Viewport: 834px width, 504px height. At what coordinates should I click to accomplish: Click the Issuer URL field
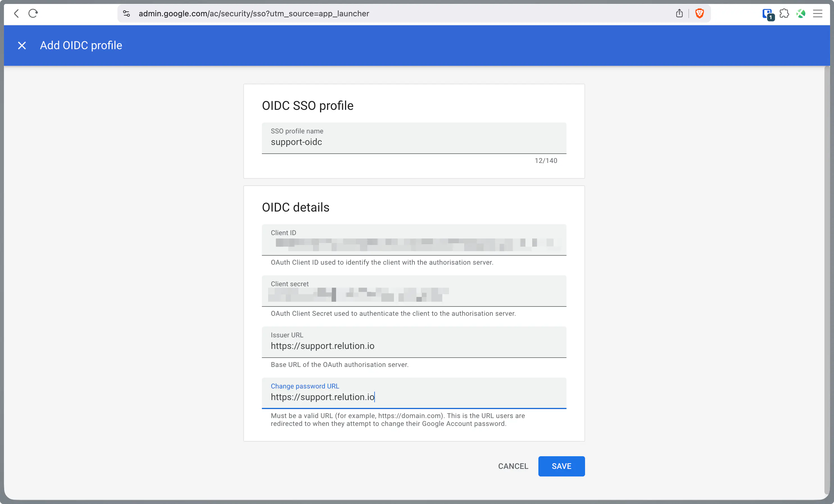[x=414, y=346]
